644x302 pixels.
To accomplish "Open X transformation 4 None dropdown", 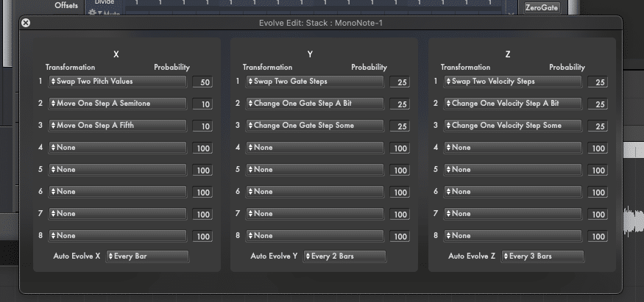I will pos(118,148).
